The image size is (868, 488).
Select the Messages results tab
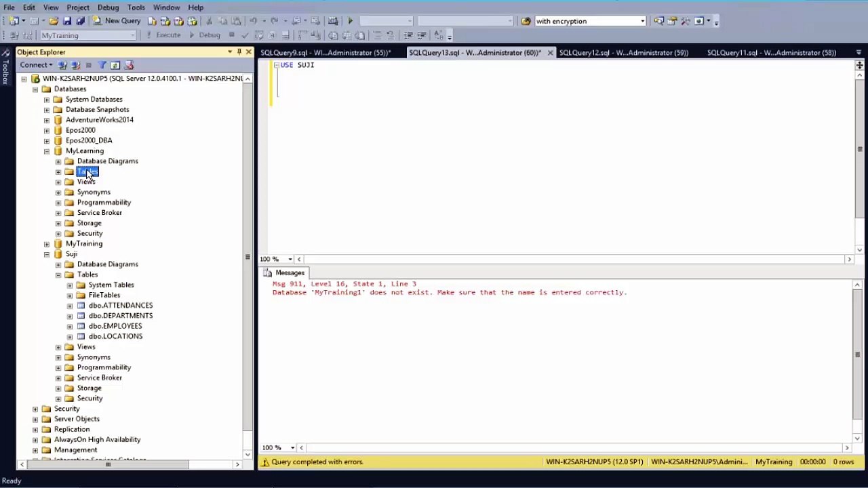[x=284, y=272]
